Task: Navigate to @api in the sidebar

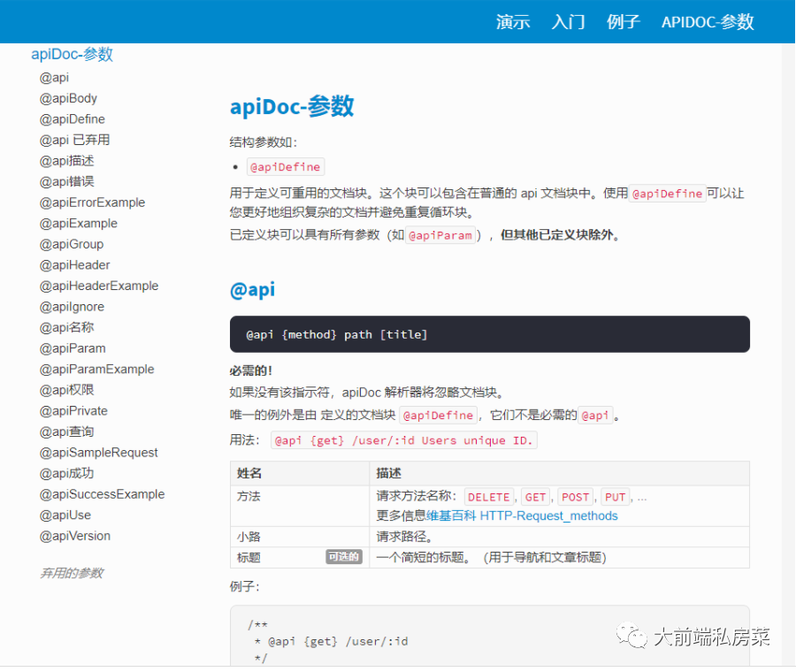Action: point(53,77)
